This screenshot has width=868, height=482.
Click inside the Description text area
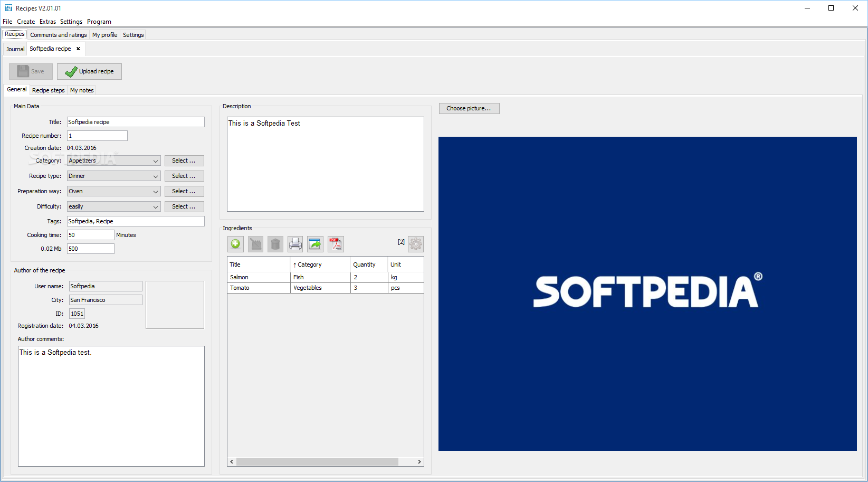click(x=326, y=164)
